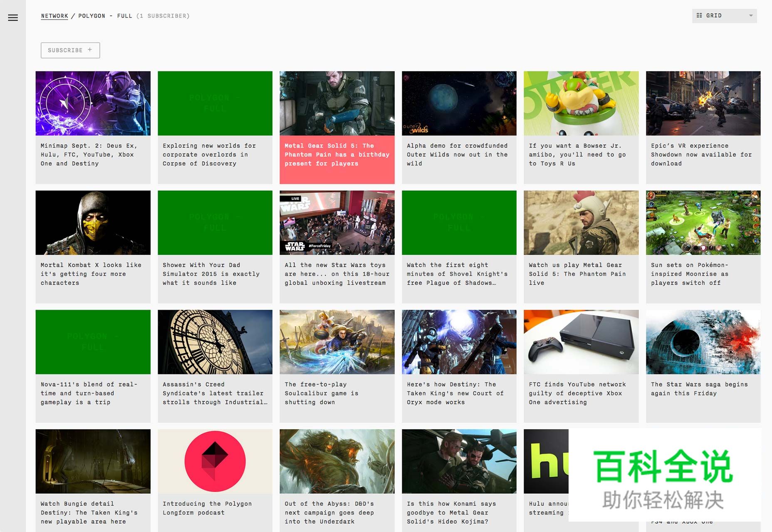Viewport: 772px width, 532px height.
Task: Open the highlighted Metal Gear Solid 5 birthday article
Action: [x=337, y=155]
